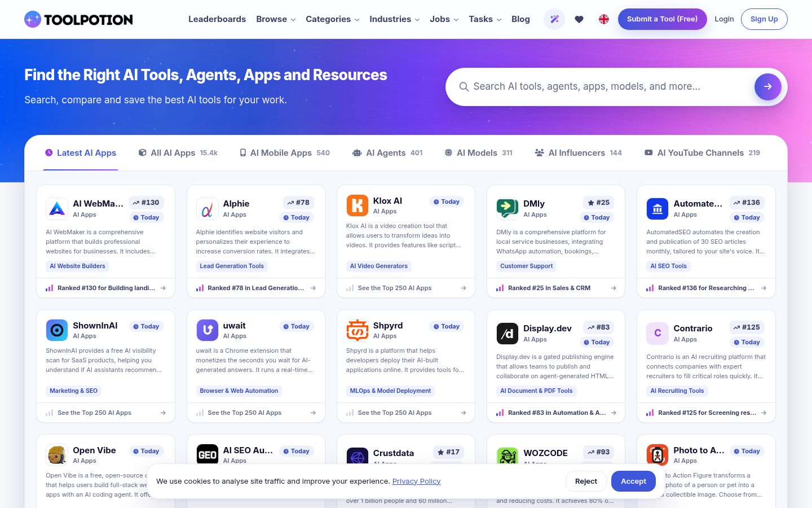The width and height of the screenshot is (812, 508).
Task: Open the uwait app logo
Action: (x=207, y=330)
